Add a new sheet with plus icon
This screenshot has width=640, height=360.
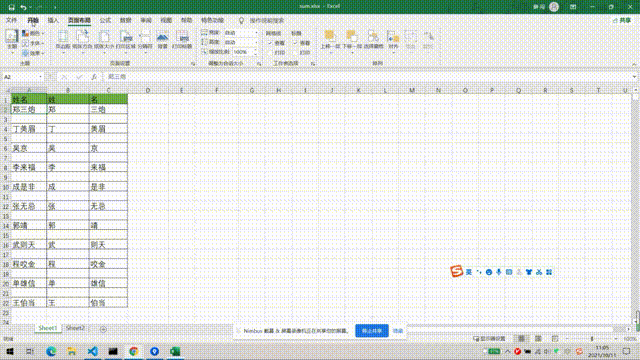[103, 329]
